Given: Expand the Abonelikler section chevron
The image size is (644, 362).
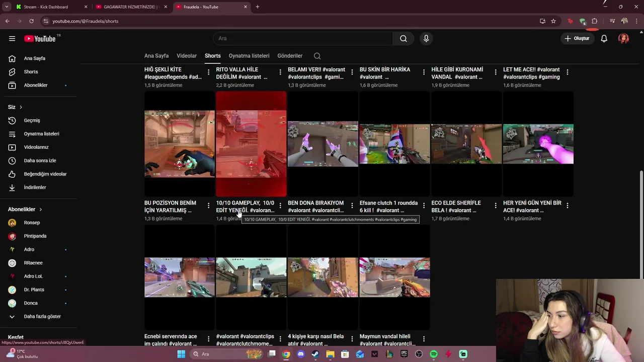Looking at the screenshot, I should [40, 209].
